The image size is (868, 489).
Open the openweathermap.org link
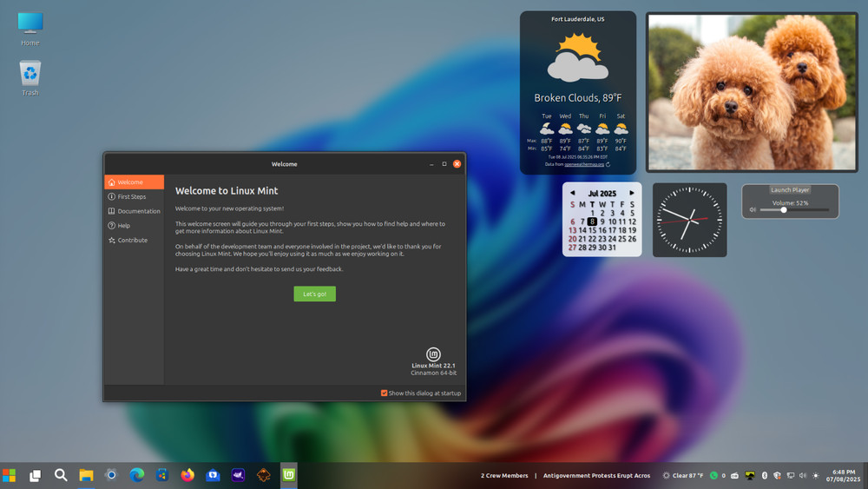pos(584,164)
